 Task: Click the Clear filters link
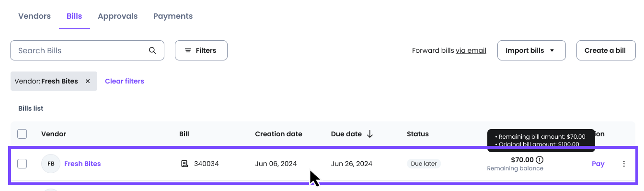click(x=125, y=81)
